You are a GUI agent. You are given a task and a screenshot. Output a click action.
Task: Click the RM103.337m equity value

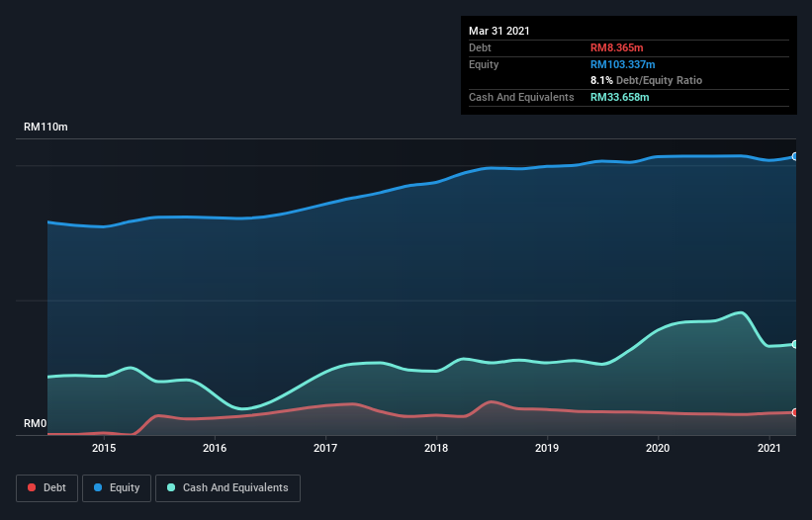click(622, 64)
